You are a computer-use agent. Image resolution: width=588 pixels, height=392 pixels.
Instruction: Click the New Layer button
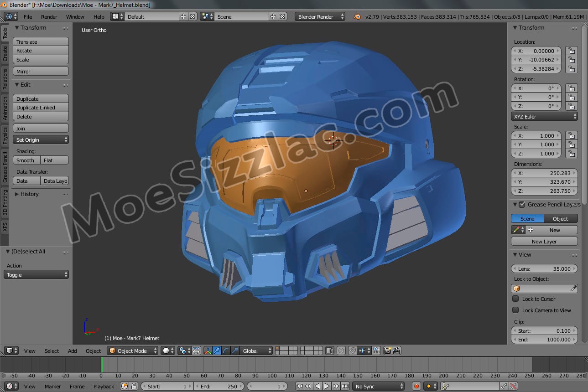click(545, 241)
